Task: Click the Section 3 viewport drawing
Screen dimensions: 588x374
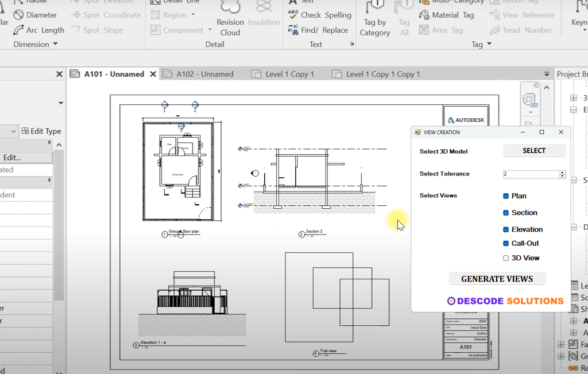Action: coord(313,181)
